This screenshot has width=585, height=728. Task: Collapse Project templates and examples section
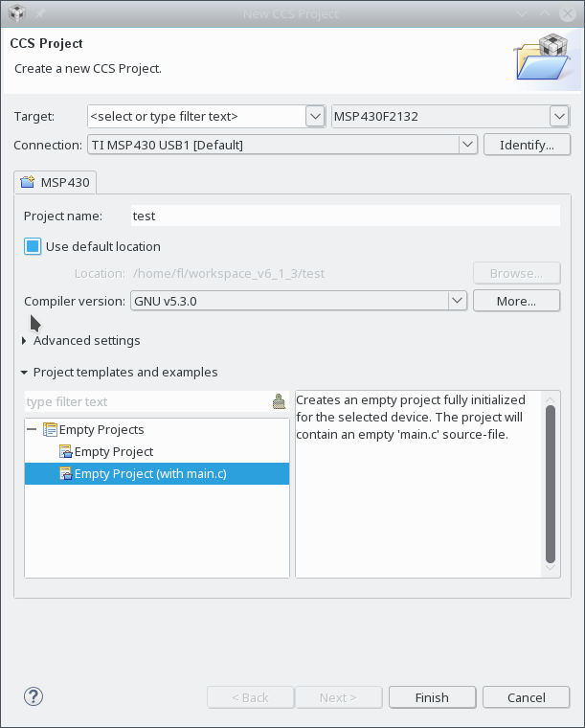click(24, 373)
